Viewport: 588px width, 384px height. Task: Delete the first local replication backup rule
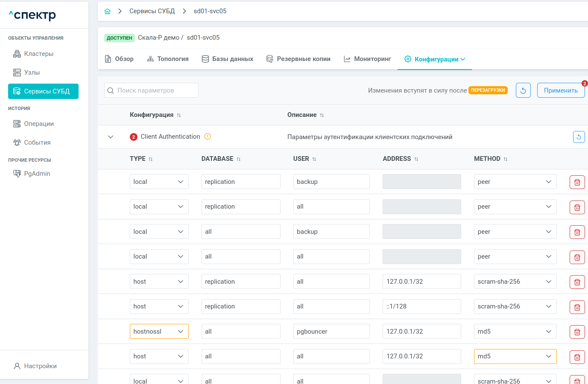click(x=577, y=182)
